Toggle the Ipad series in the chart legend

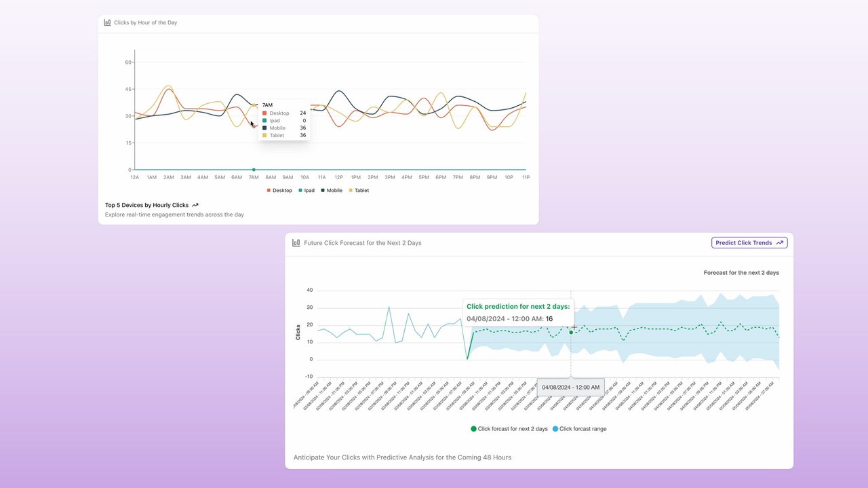coord(306,191)
